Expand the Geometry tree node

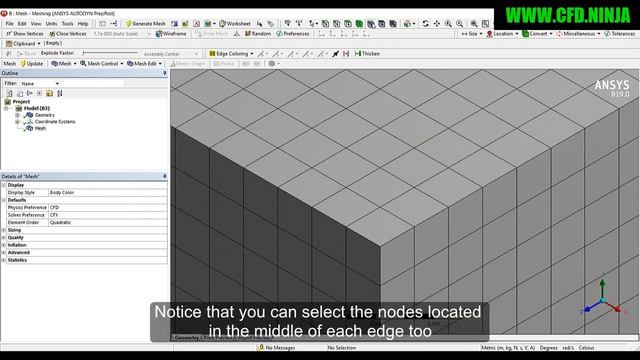(x=17, y=115)
